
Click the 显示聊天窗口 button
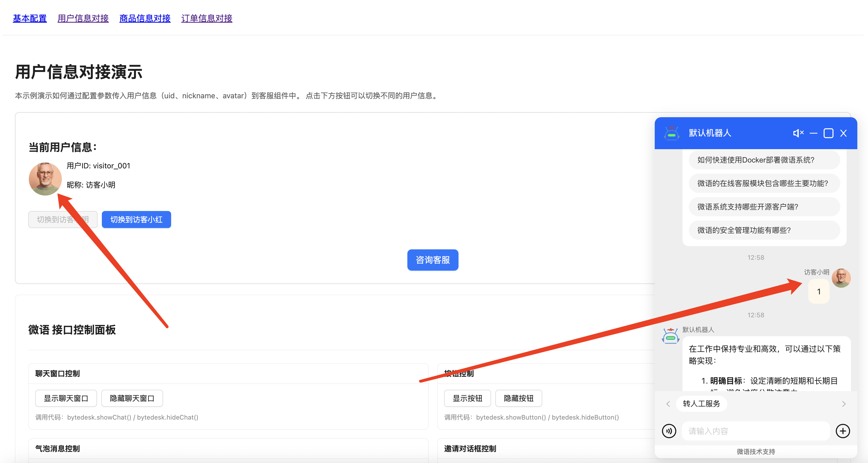coord(66,398)
